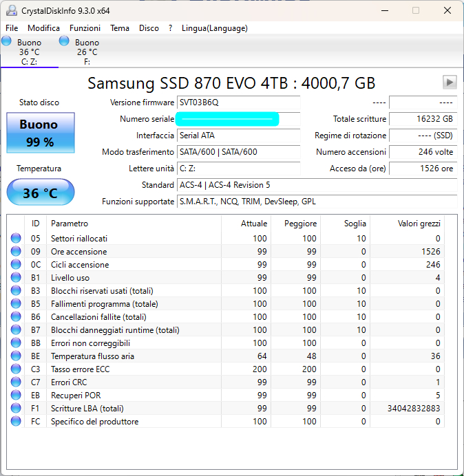Open the Tema menu

[120, 28]
